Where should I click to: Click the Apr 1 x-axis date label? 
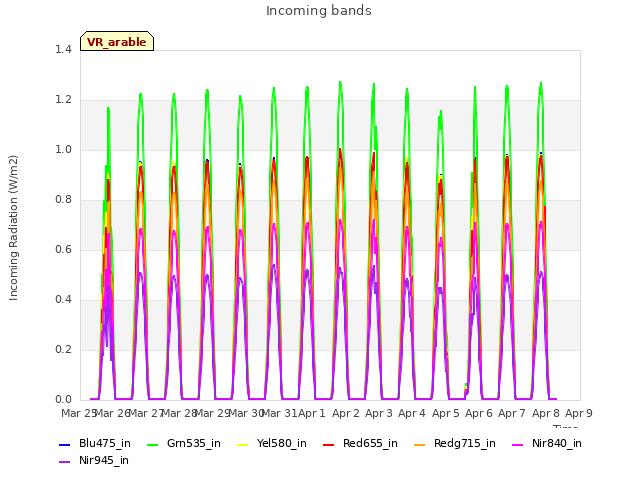[x=312, y=413]
